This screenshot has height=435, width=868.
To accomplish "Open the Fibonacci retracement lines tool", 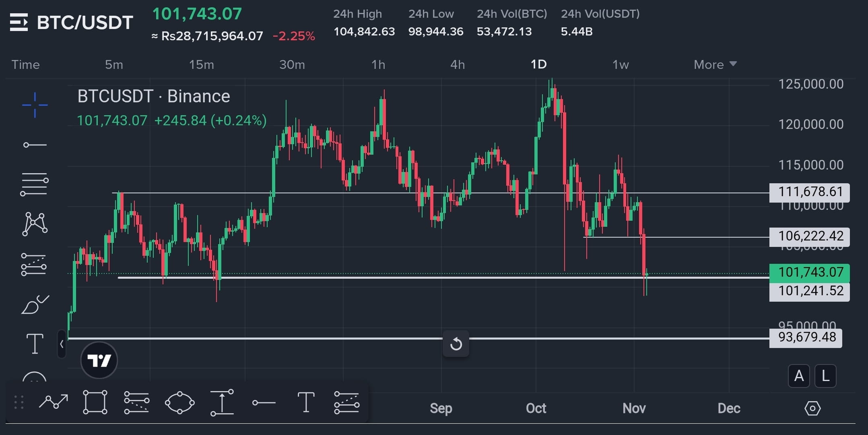I will tap(35, 184).
